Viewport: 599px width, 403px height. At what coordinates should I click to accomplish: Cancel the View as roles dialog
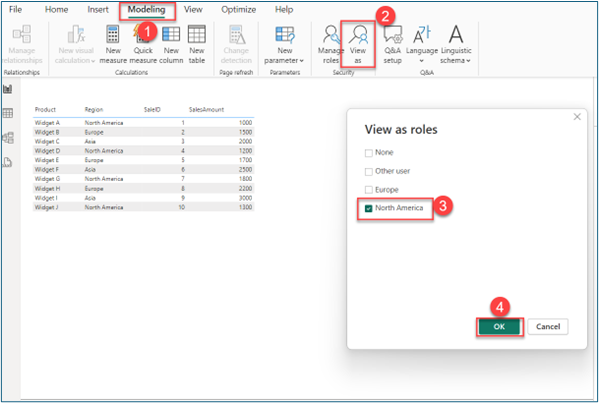(548, 327)
